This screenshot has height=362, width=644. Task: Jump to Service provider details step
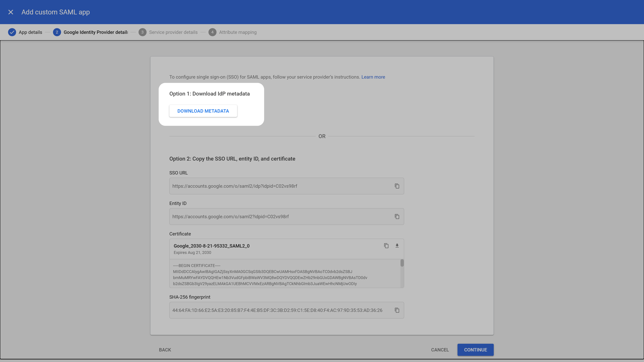(168, 32)
